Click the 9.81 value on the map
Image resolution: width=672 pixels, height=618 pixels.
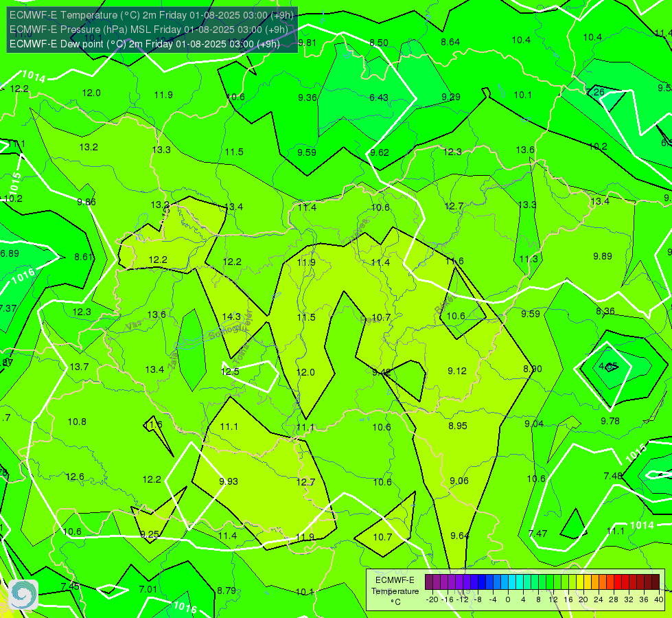point(307,43)
